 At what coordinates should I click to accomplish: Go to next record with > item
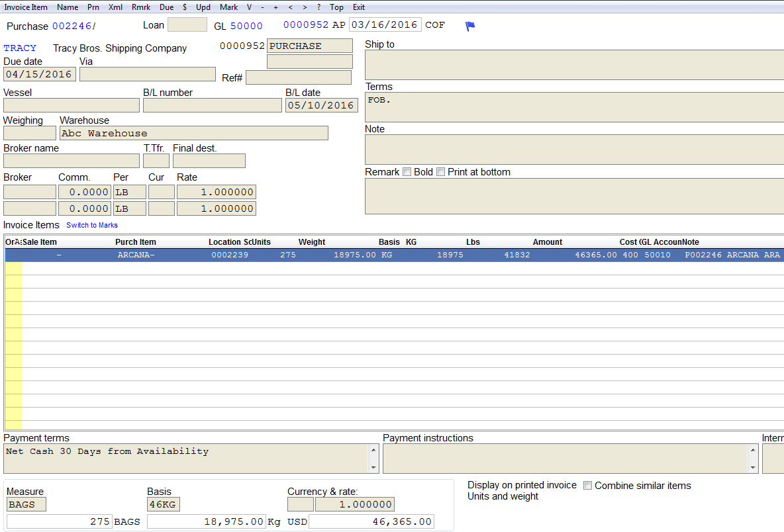pyautogui.click(x=305, y=7)
